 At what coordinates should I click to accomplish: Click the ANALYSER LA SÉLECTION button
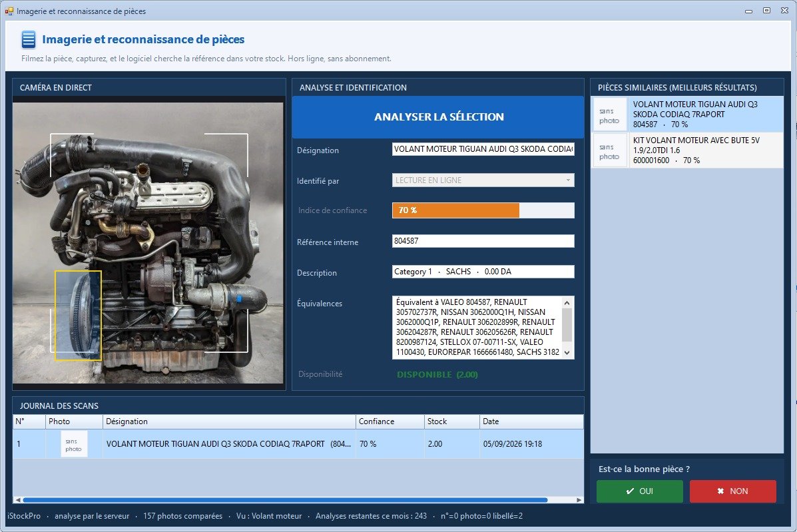point(438,117)
